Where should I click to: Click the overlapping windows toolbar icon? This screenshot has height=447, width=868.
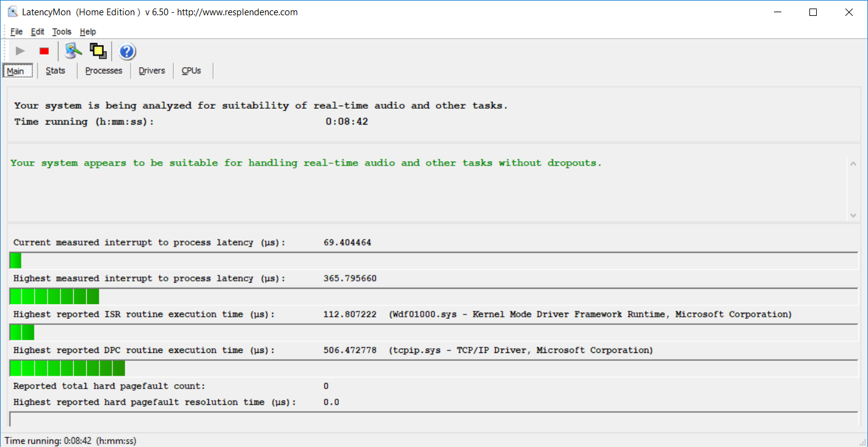pyautogui.click(x=98, y=51)
